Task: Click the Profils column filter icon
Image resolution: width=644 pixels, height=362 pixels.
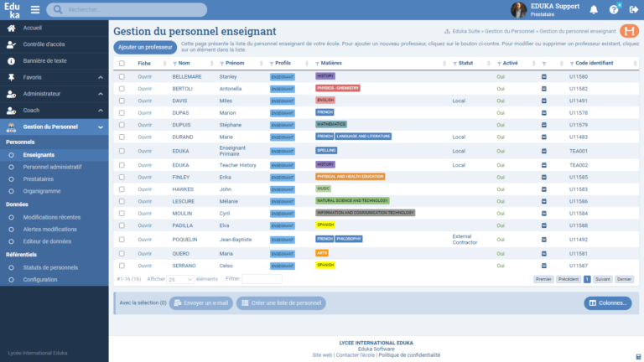Action: click(272, 64)
